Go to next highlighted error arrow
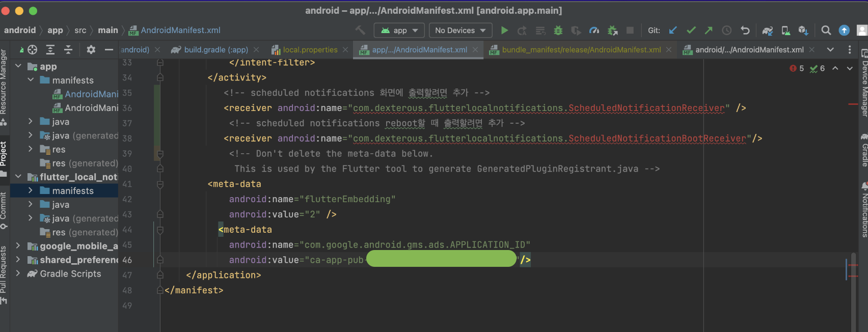The height and width of the screenshot is (332, 868). click(850, 68)
